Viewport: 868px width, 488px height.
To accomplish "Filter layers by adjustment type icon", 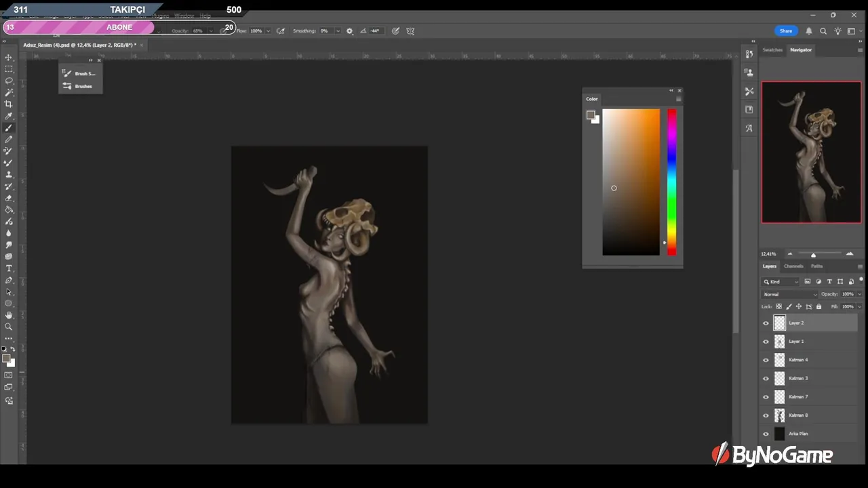I will (818, 281).
